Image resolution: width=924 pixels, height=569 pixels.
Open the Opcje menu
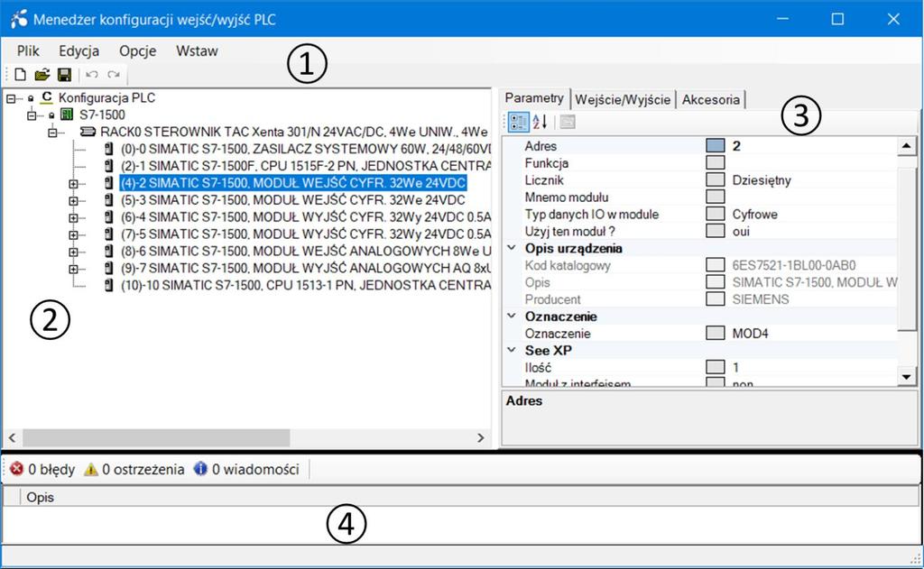tap(138, 50)
